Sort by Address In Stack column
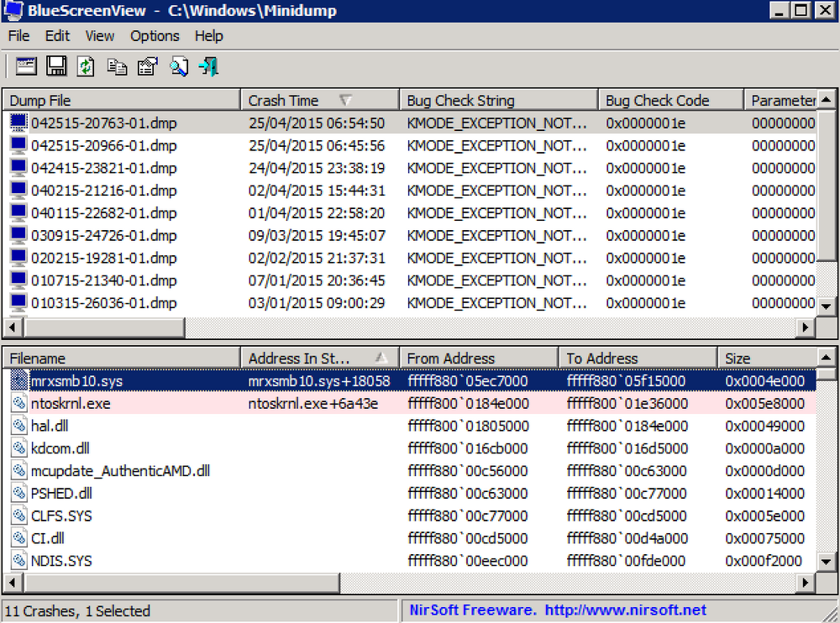This screenshot has height=623, width=840. [x=320, y=358]
